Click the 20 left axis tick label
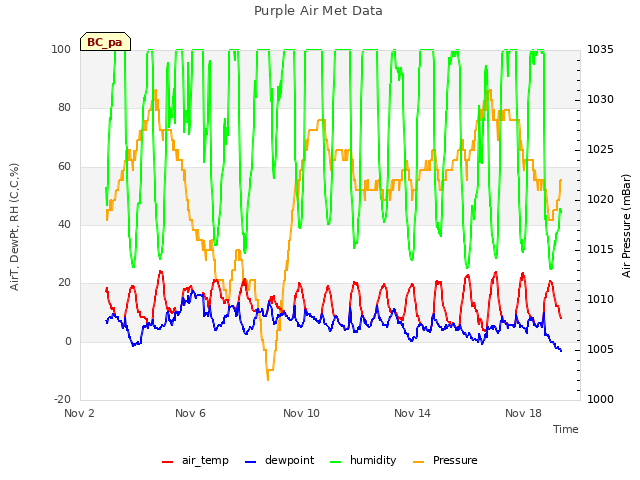Screen dimensions: 640x480 64,282
